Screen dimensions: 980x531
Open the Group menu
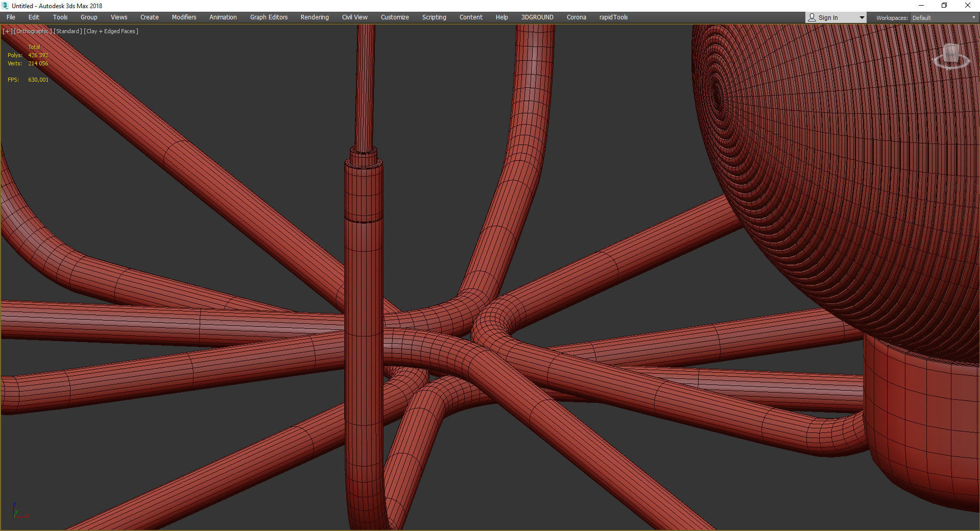(89, 17)
